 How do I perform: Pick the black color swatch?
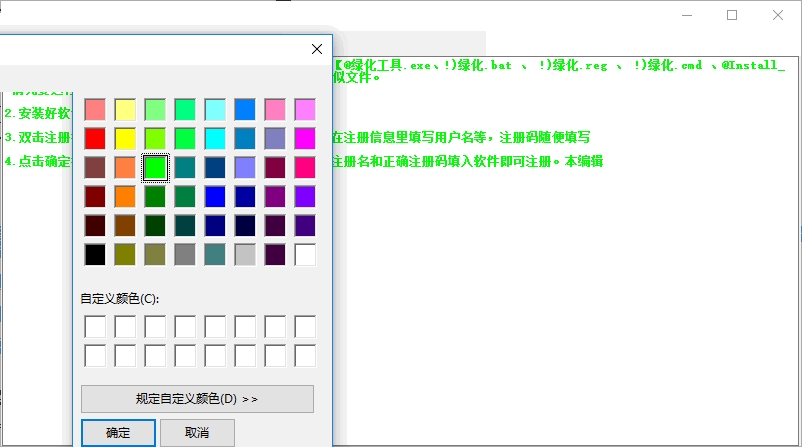95,254
